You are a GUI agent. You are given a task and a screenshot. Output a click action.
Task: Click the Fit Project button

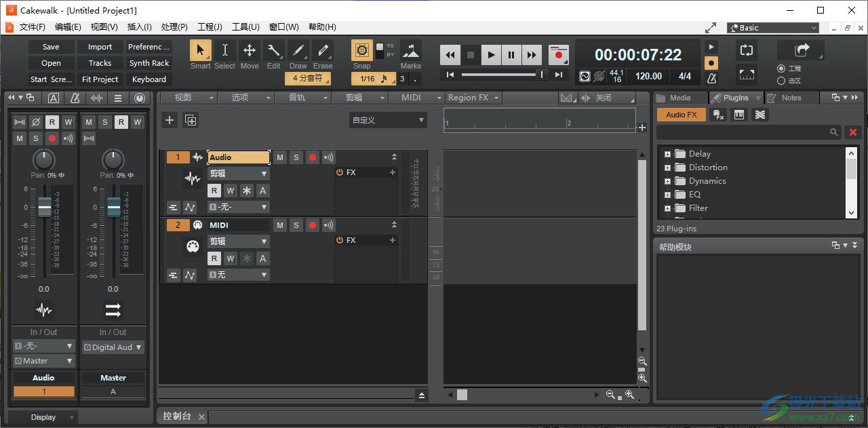coord(100,79)
